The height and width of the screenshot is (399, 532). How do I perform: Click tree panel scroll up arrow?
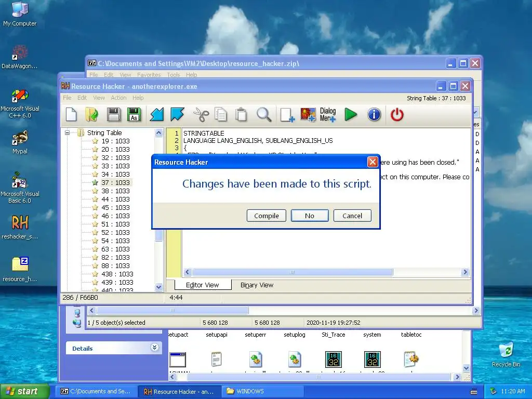point(158,133)
